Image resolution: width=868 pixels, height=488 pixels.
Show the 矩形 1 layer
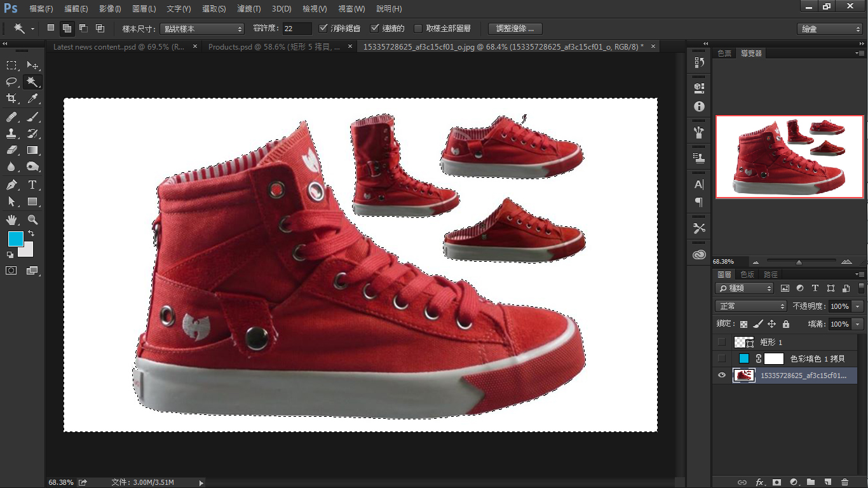721,342
